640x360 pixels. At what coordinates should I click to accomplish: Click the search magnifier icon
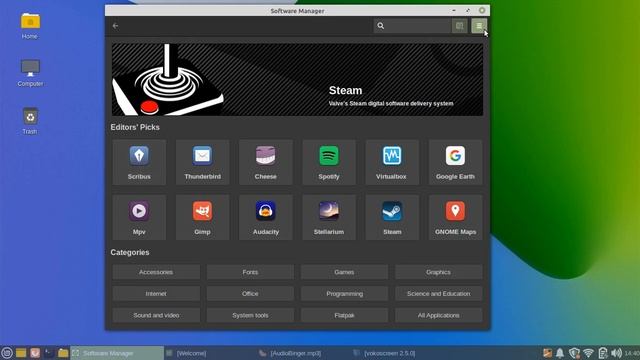380,26
